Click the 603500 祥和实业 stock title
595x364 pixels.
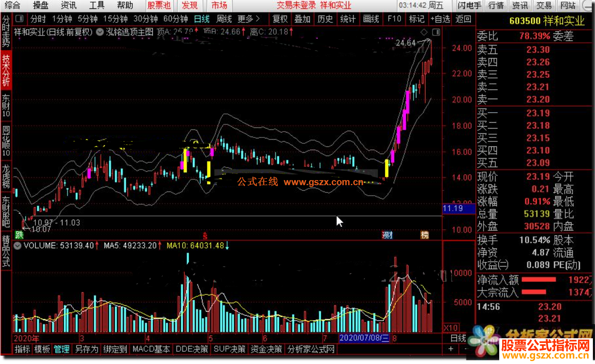(x=547, y=21)
